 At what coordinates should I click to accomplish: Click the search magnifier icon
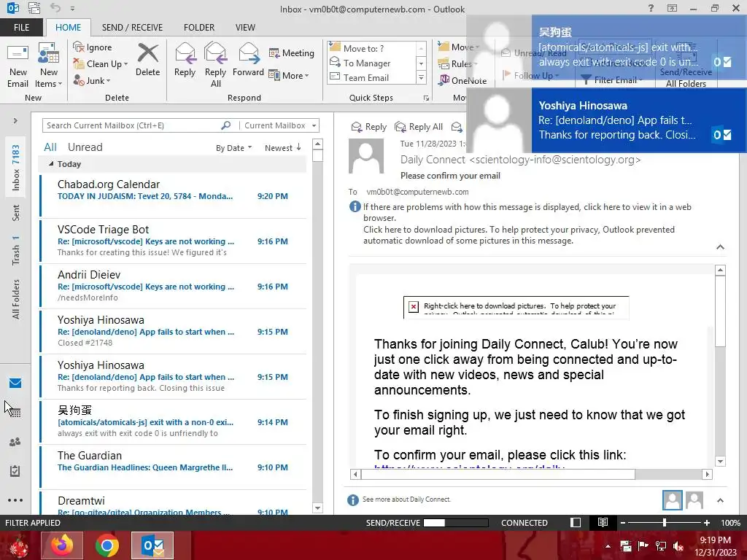[x=226, y=125]
